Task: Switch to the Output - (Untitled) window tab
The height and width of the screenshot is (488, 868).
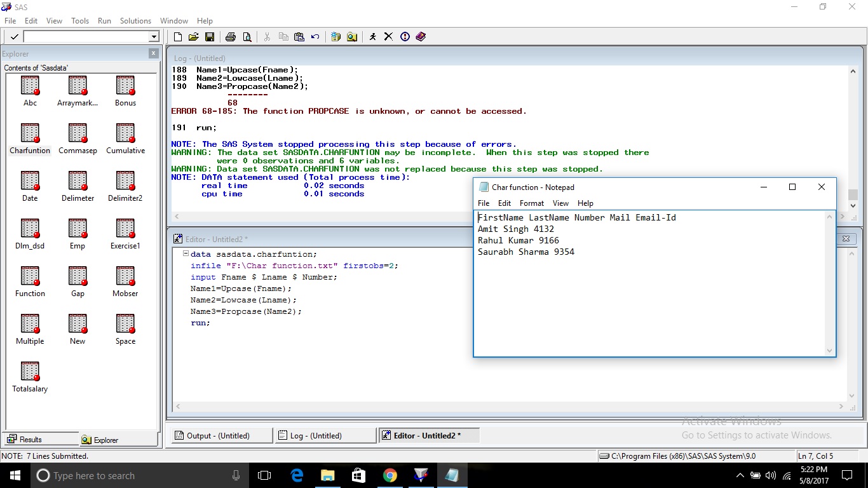Action: tap(218, 436)
